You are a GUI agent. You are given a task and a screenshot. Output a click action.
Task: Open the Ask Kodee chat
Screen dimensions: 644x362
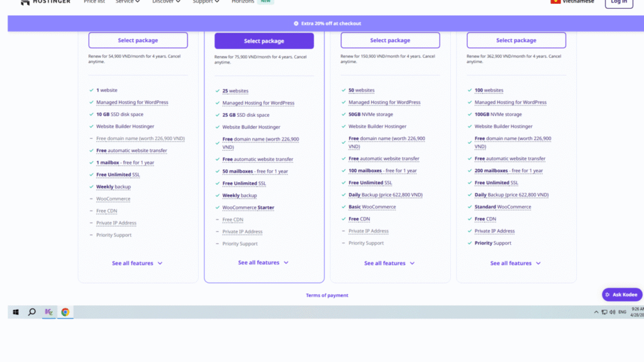click(x=622, y=295)
